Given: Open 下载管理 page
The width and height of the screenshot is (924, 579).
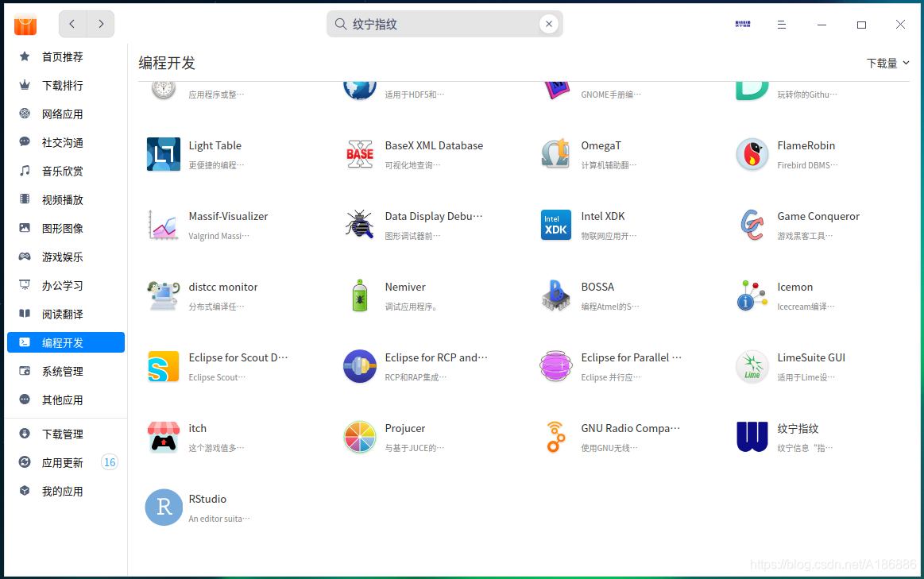Looking at the screenshot, I should 66,434.
